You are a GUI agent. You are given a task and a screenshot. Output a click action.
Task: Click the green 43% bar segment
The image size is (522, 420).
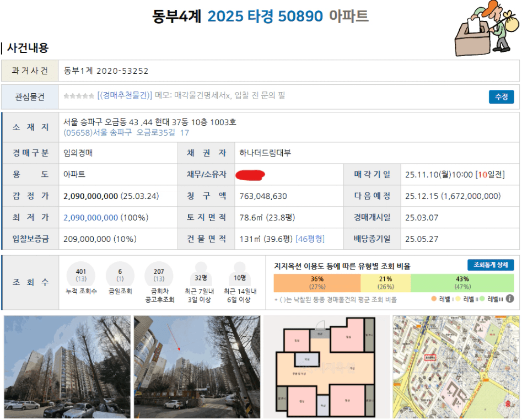pyautogui.click(x=462, y=282)
